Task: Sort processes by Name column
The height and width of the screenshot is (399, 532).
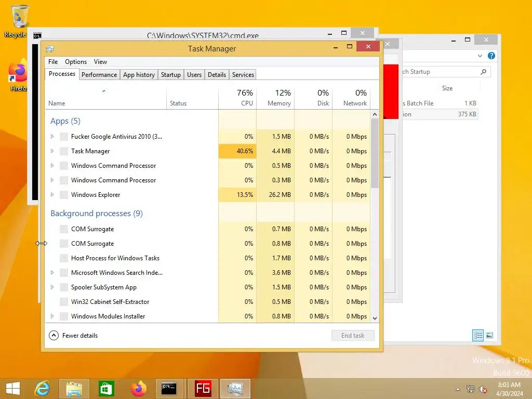Action: tap(105, 98)
